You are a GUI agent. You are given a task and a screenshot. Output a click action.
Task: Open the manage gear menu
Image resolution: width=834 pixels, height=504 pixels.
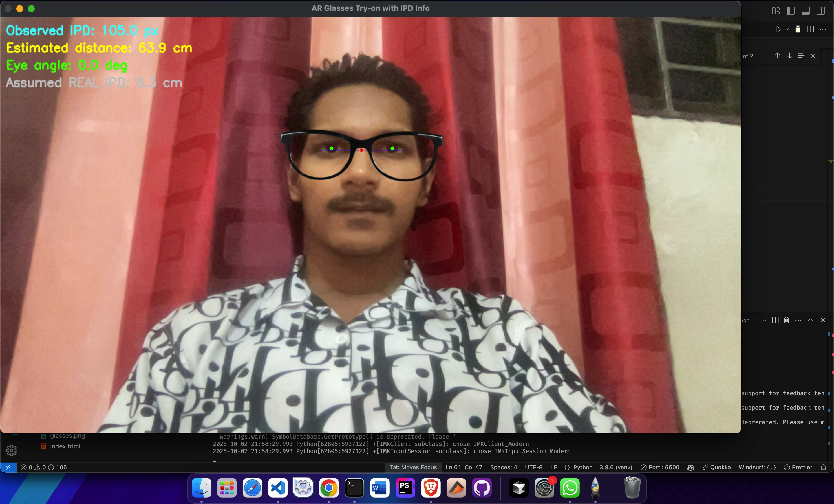[12, 450]
